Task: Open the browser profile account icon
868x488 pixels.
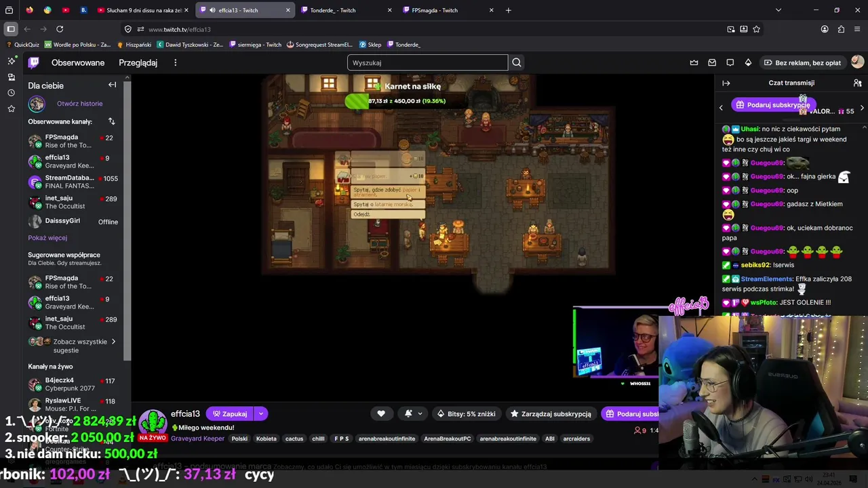Action: point(825,29)
